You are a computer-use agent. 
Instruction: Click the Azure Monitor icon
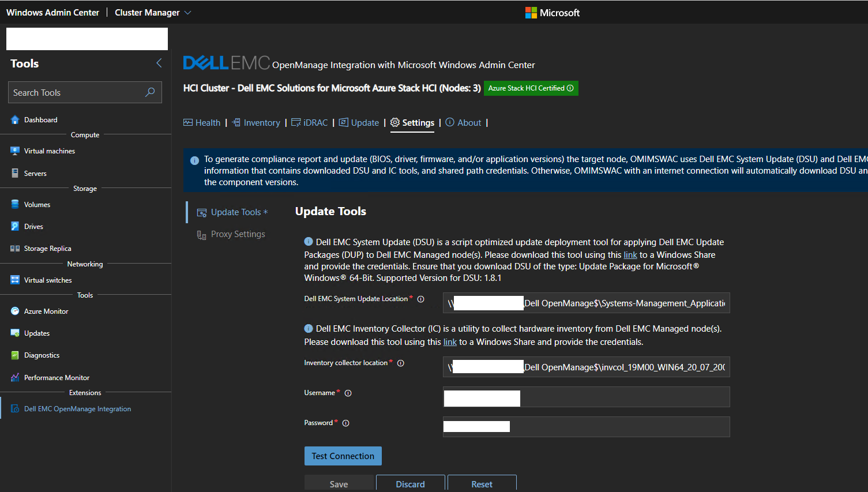15,311
